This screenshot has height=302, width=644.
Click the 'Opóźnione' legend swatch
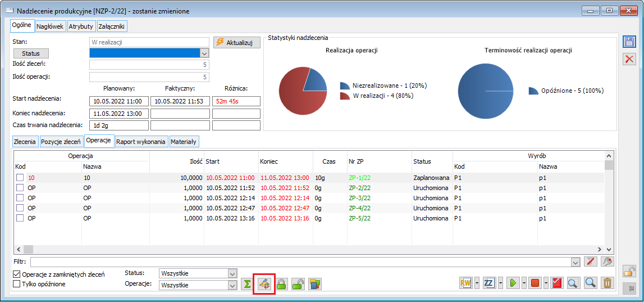(533, 91)
